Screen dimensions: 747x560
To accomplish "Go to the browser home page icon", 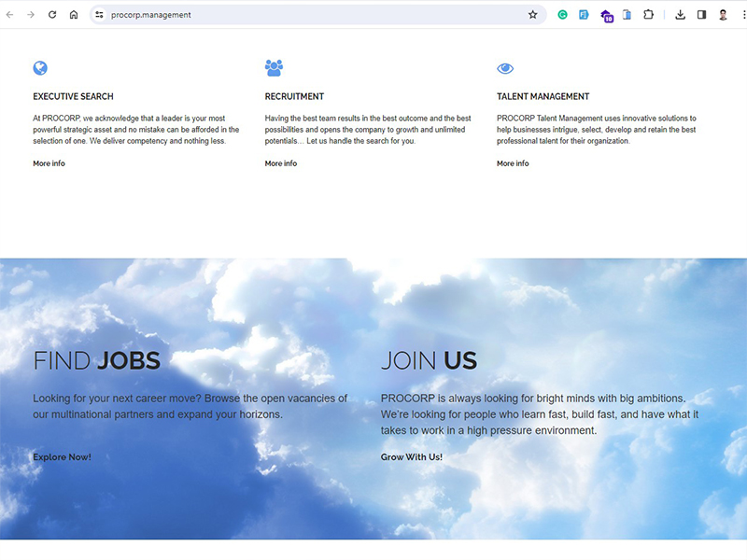I will (74, 15).
